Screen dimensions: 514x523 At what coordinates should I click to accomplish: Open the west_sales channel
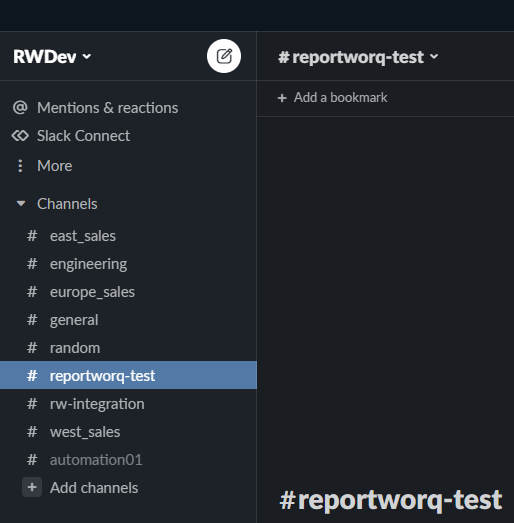click(128, 432)
